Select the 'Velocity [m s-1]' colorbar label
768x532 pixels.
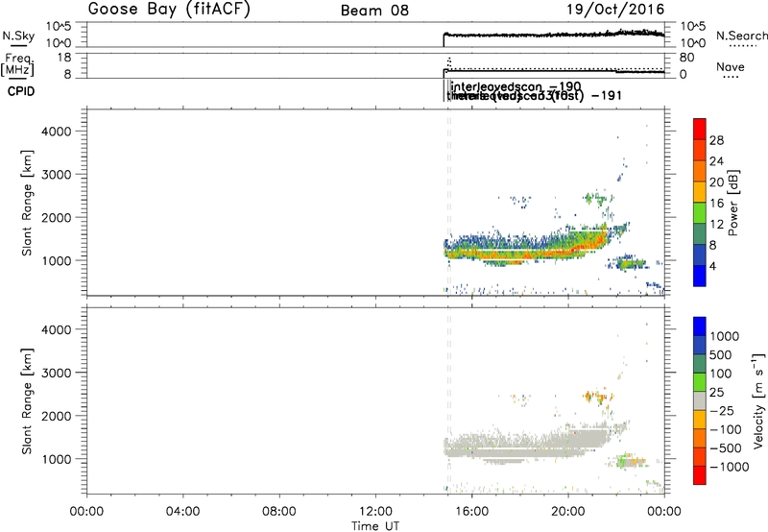click(x=758, y=401)
